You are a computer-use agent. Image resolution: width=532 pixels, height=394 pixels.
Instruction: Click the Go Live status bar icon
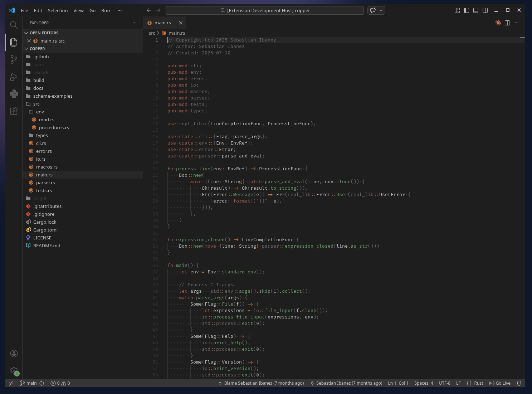[500, 383]
